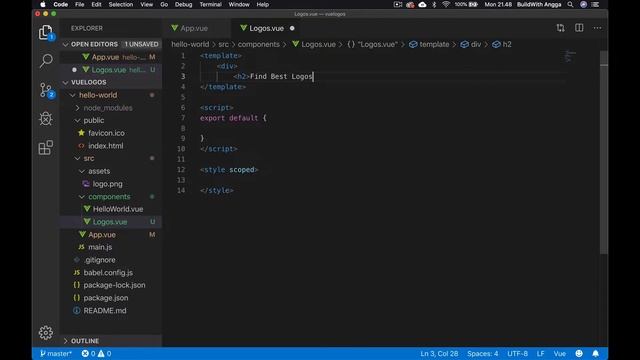This screenshot has width=640, height=360.
Task: Open the Search view in activity bar
Action: coord(46,61)
